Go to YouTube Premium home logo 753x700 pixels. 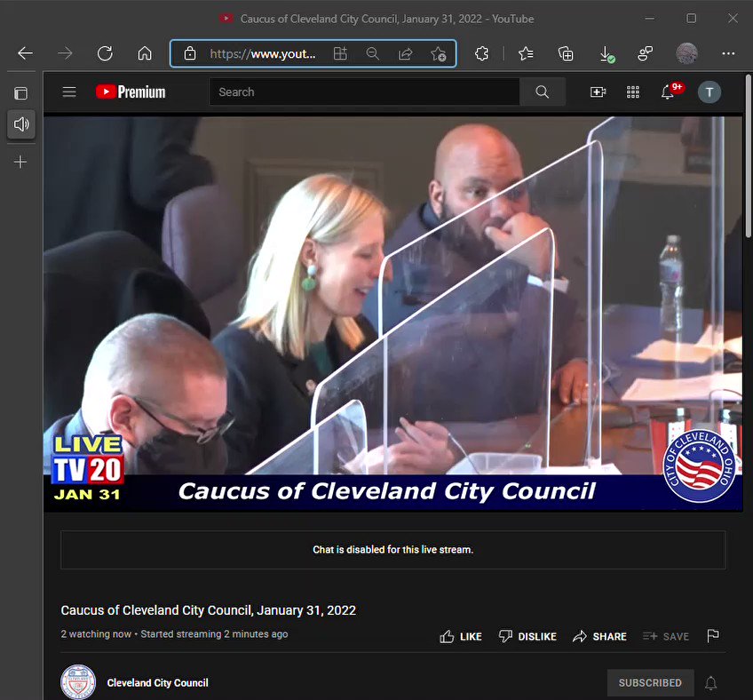[131, 91]
